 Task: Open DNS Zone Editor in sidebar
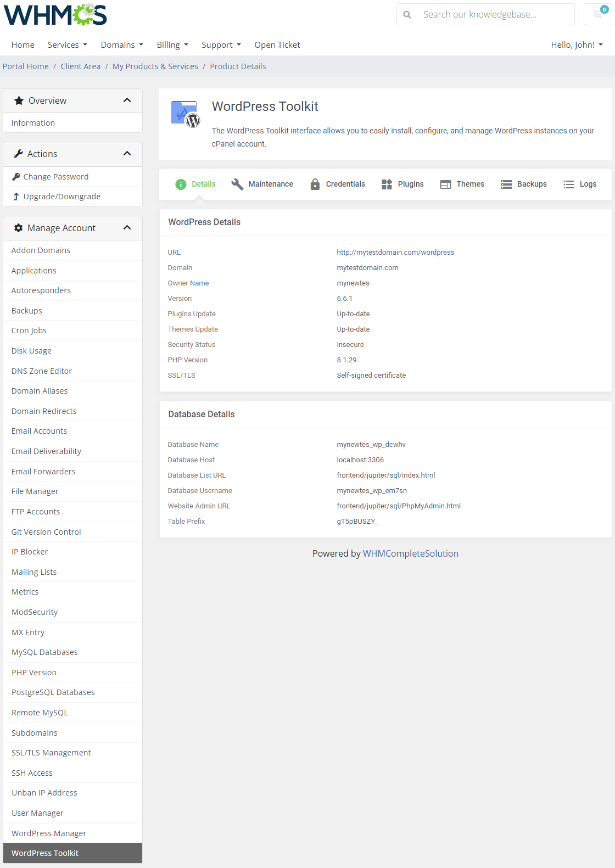coord(72,371)
